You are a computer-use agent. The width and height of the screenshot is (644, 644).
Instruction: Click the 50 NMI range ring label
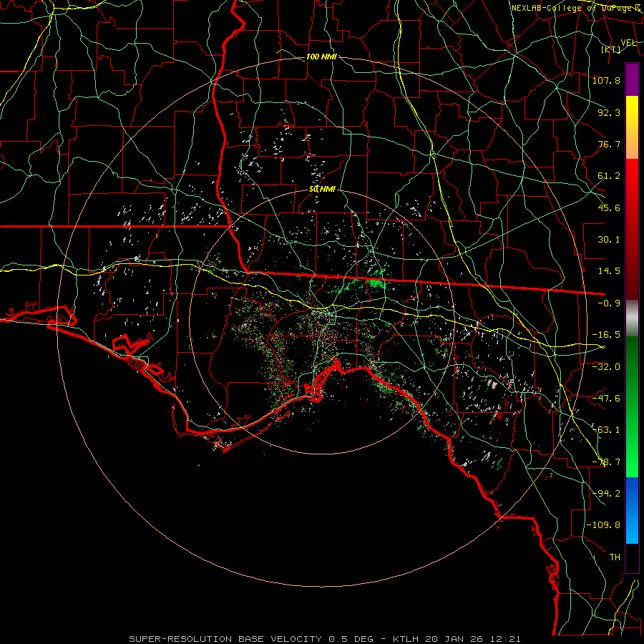click(x=323, y=190)
